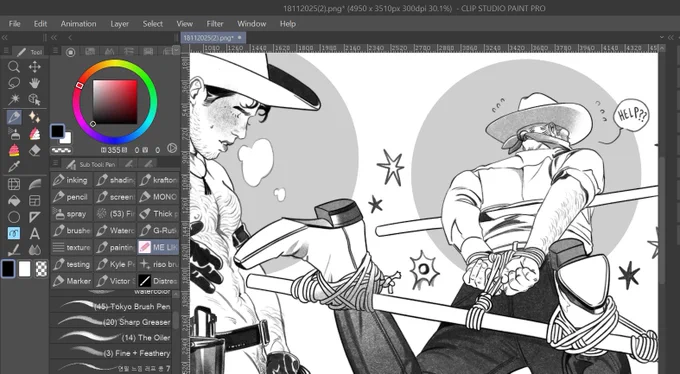The width and height of the screenshot is (680, 374).
Task: Select the Hand pan tool
Action: tap(34, 83)
